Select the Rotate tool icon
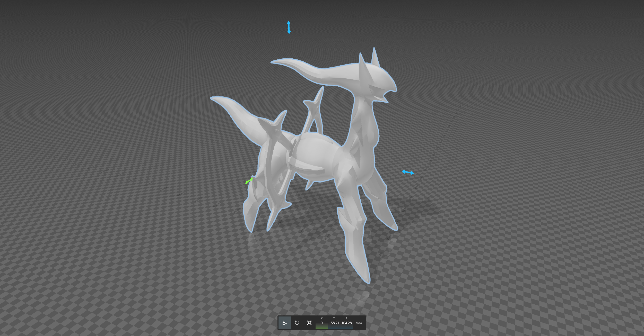 [x=297, y=323]
